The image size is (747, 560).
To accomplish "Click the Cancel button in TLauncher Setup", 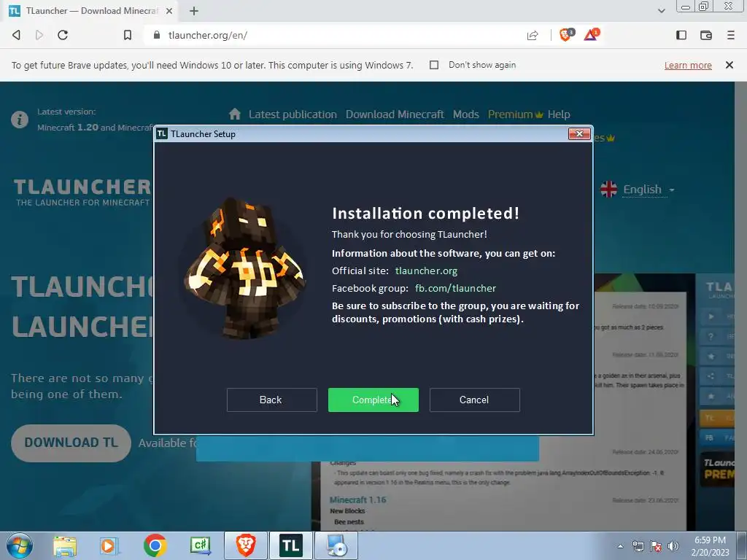I will click(474, 400).
